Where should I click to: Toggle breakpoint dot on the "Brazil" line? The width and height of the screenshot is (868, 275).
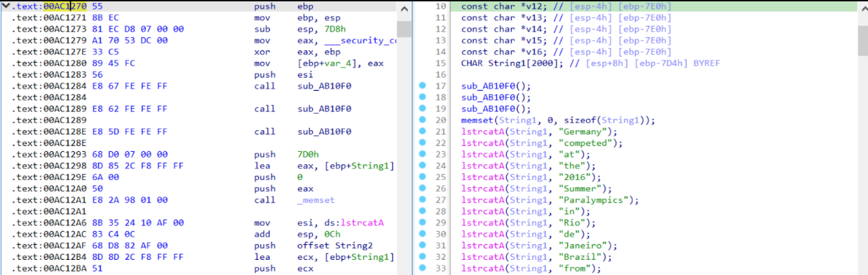pyautogui.click(x=422, y=257)
